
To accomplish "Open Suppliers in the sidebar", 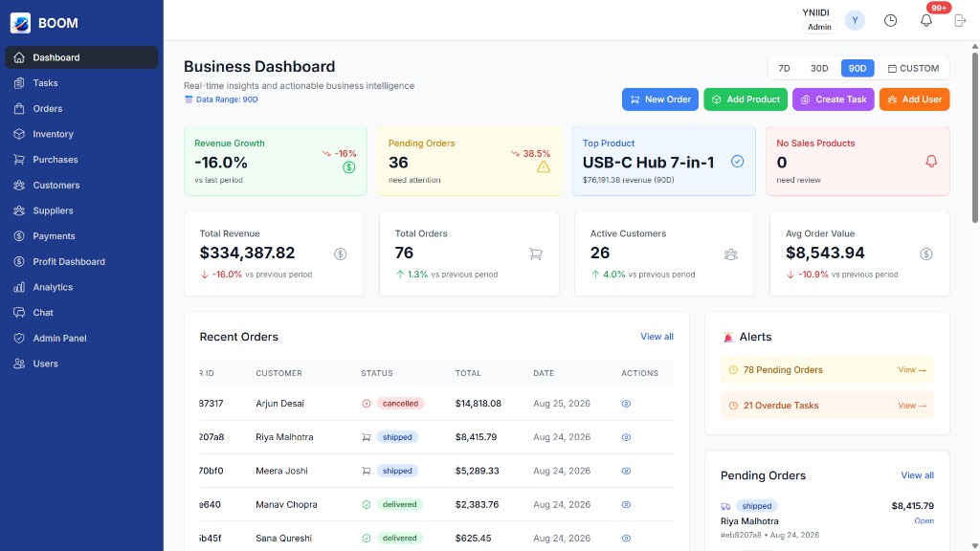I will 81,210.
